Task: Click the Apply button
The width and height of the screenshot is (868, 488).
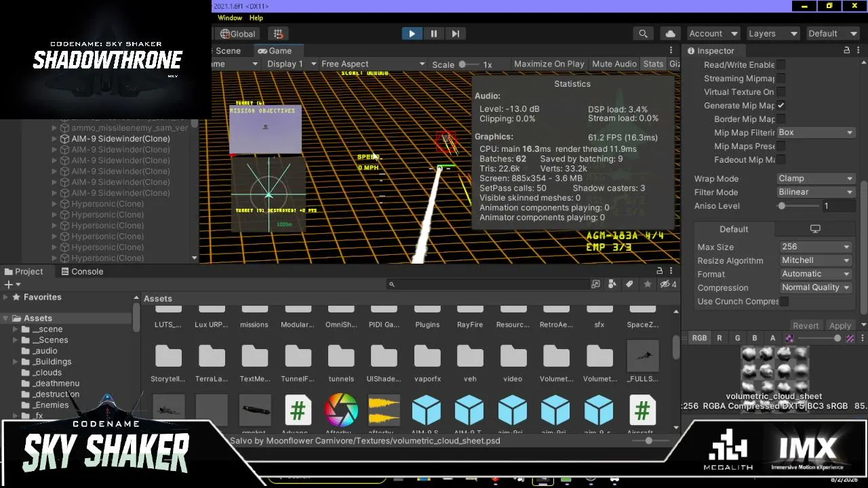Action: coord(840,326)
